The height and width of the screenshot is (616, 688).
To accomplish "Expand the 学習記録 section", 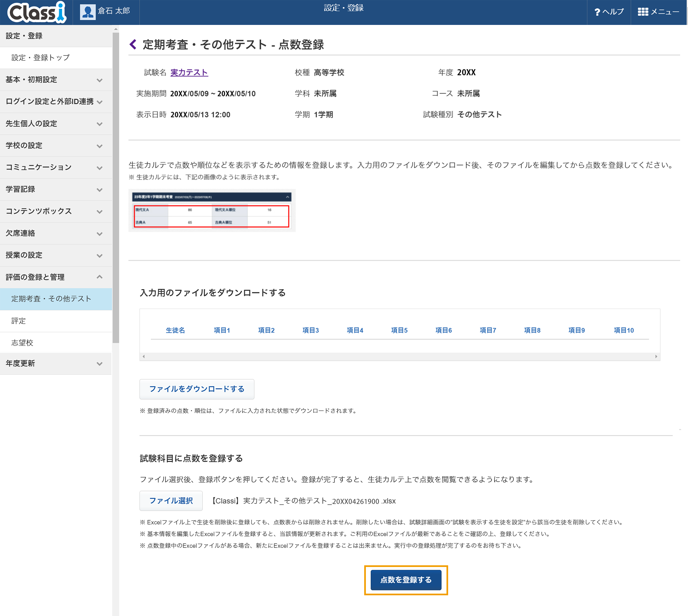I will pos(56,189).
